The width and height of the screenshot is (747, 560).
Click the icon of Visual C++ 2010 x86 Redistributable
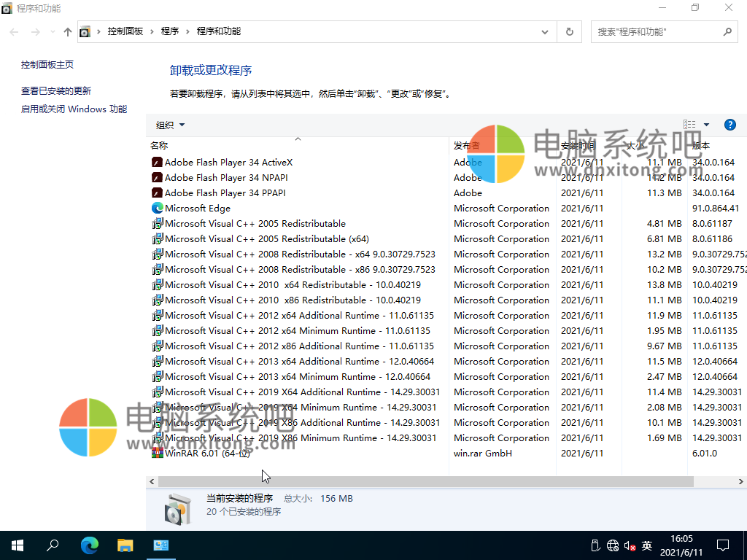point(158,300)
